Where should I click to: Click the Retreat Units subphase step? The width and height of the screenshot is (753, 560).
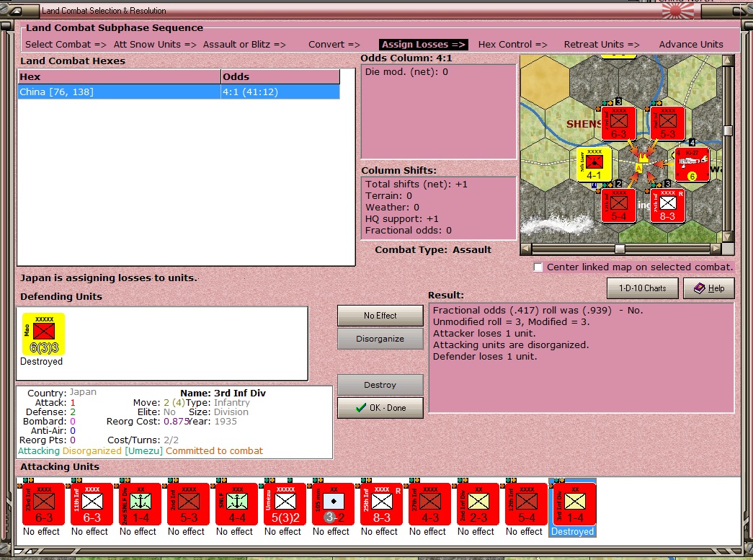[602, 44]
